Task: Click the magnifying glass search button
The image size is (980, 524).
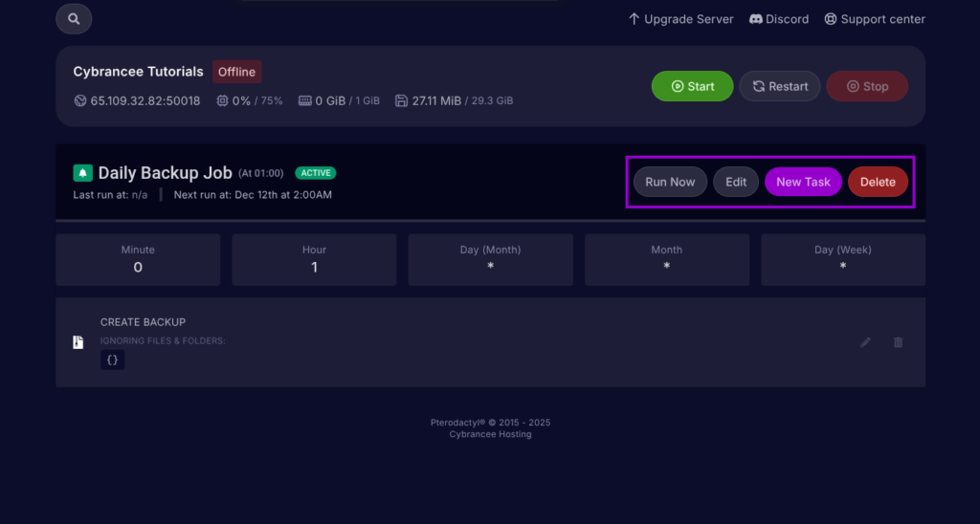Action: pyautogui.click(x=74, y=18)
